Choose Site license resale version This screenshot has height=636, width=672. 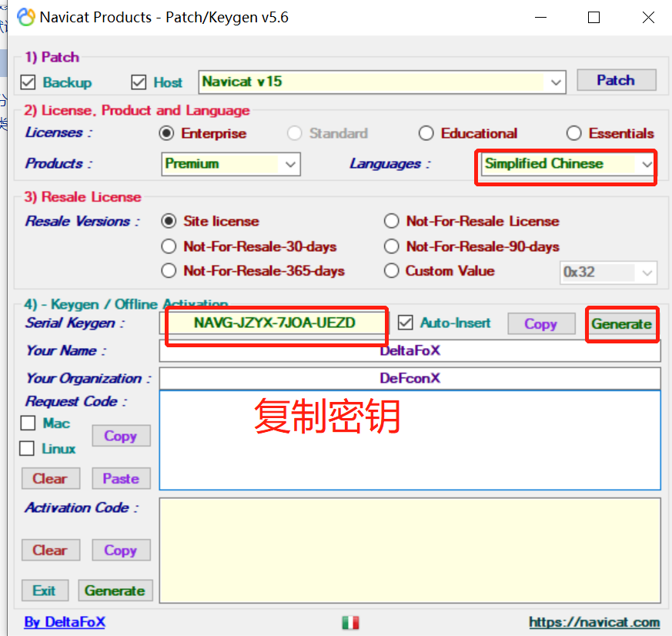coord(169,221)
